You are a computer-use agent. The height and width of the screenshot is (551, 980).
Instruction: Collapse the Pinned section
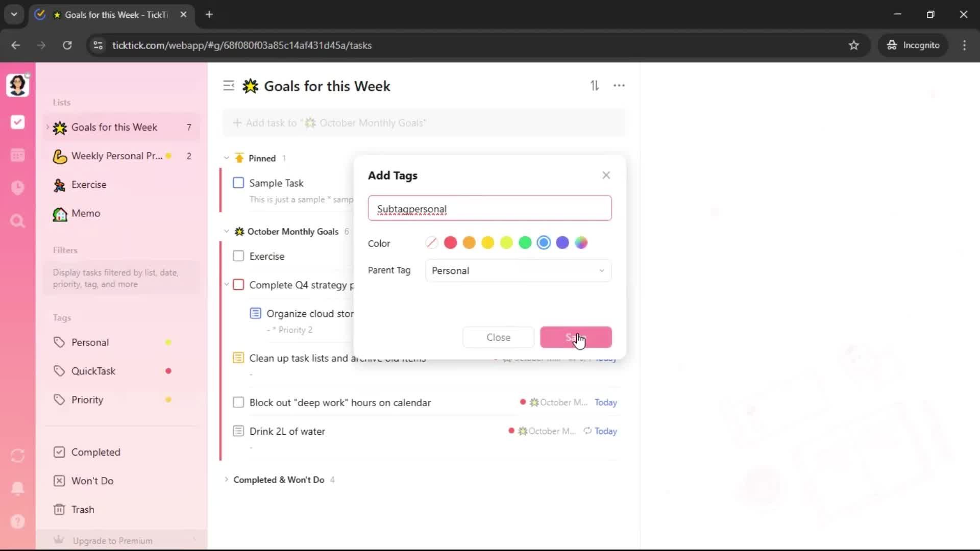click(x=227, y=158)
